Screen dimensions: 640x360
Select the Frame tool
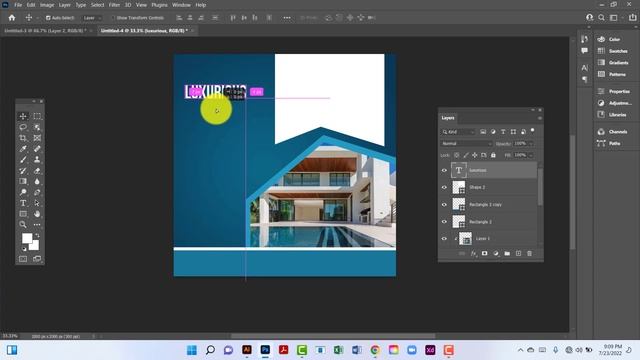pos(37,138)
